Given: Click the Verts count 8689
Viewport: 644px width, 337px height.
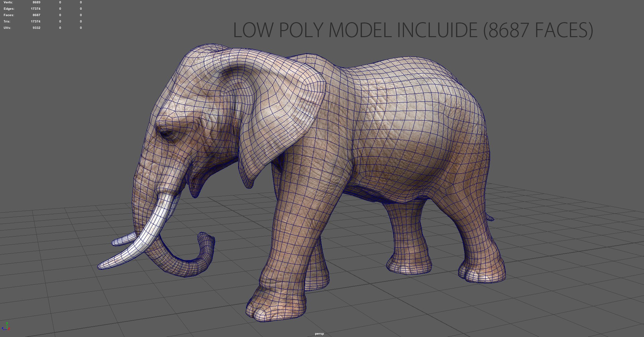Looking at the screenshot, I should tap(36, 2).
